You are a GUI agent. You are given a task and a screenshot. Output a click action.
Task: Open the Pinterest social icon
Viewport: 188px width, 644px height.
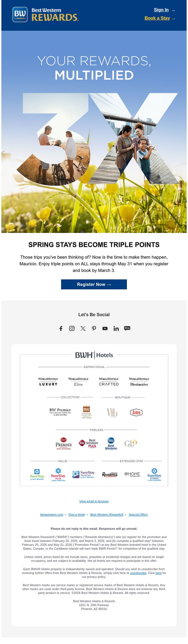[x=94, y=328]
